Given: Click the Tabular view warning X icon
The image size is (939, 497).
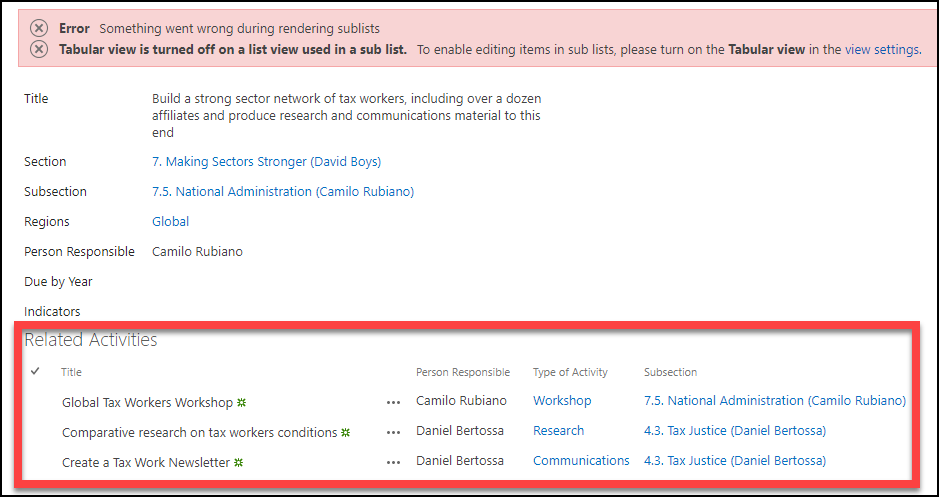Looking at the screenshot, I should tap(39, 49).
